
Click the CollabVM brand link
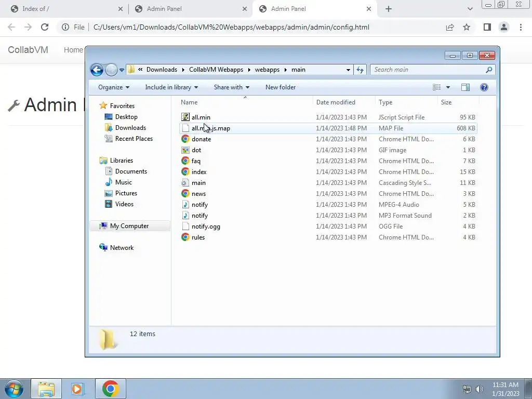click(28, 50)
